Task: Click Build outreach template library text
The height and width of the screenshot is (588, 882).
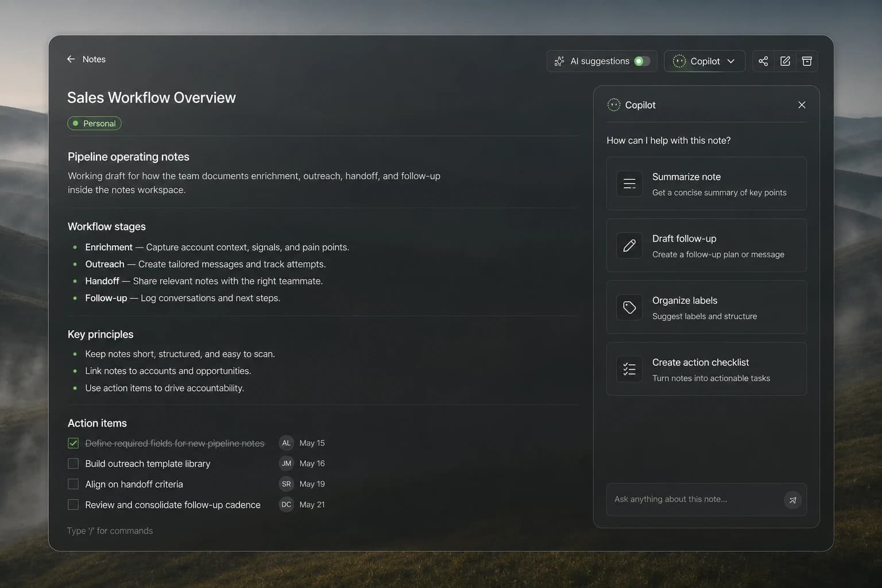Action: (148, 463)
